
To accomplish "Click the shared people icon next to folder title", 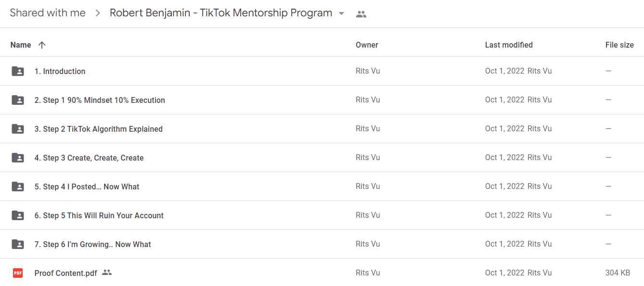I will coord(361,14).
